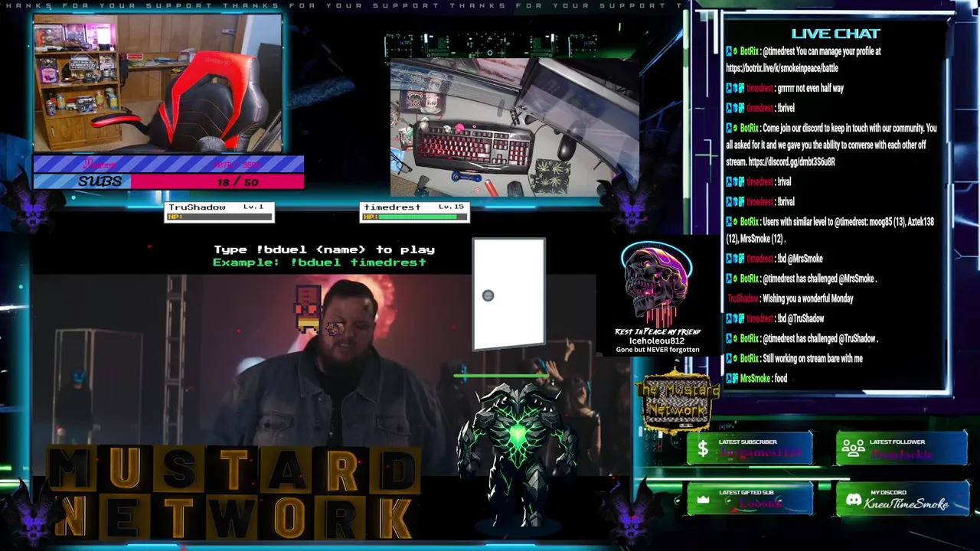Click 'Users with similar level' chat message
Viewport: 980px width, 551px height.
pyautogui.click(x=831, y=230)
